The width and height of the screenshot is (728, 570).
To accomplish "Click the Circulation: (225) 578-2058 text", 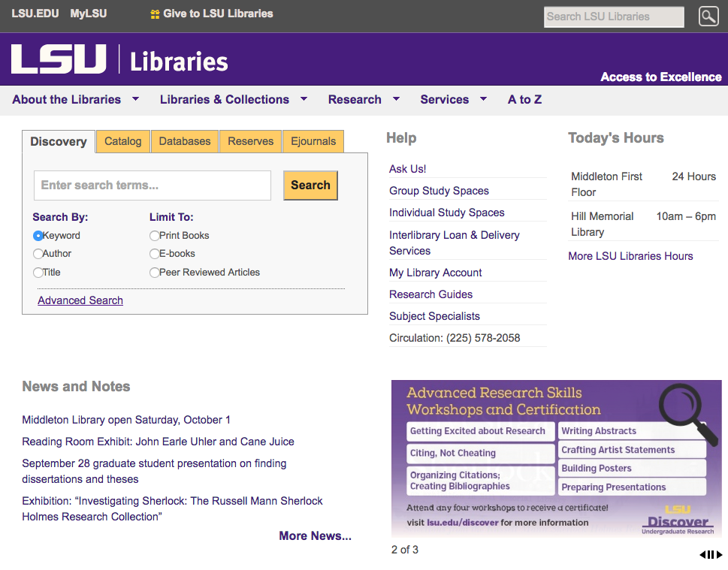I will point(455,338).
